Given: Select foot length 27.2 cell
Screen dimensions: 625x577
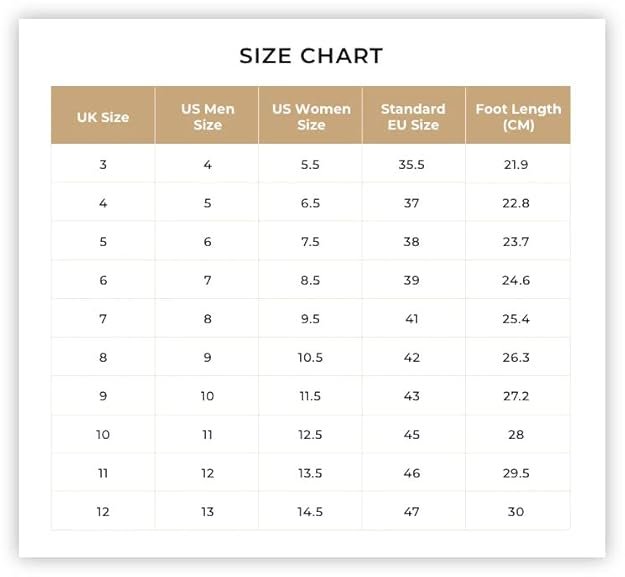Looking at the screenshot, I should point(516,396).
